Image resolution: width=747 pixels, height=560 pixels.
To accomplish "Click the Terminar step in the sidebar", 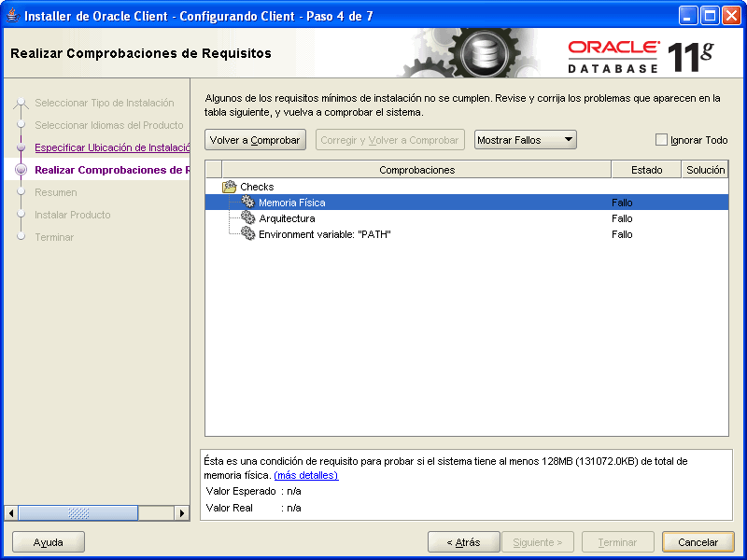I will pyautogui.click(x=54, y=237).
